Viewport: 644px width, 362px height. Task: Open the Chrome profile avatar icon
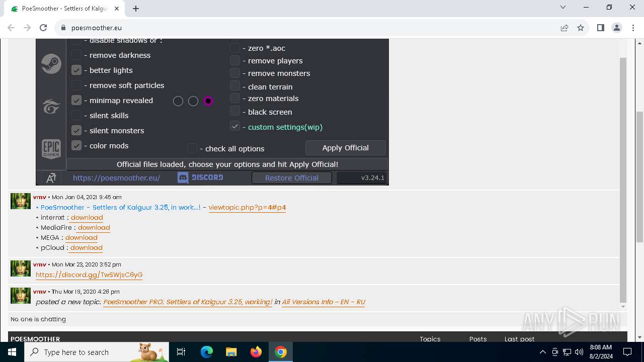tap(617, 28)
